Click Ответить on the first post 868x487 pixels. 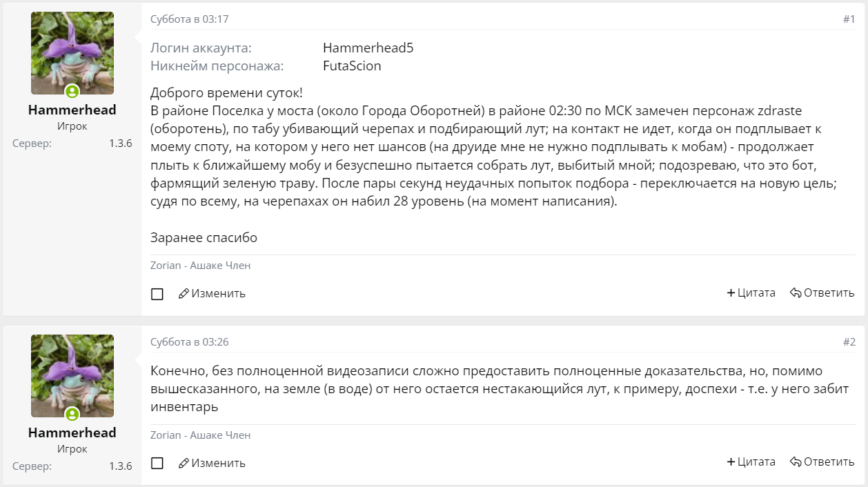point(827,292)
